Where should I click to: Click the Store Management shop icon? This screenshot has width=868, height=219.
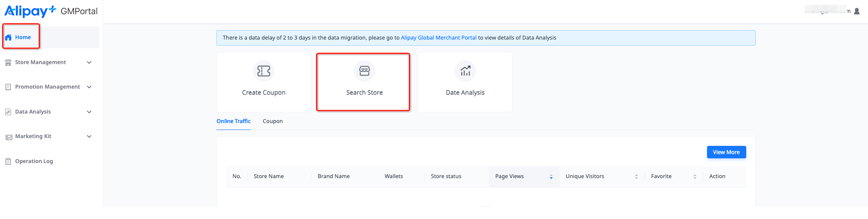8,62
